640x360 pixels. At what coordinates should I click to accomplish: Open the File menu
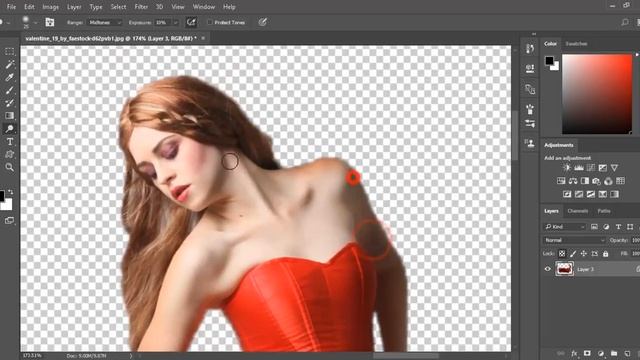click(x=11, y=7)
